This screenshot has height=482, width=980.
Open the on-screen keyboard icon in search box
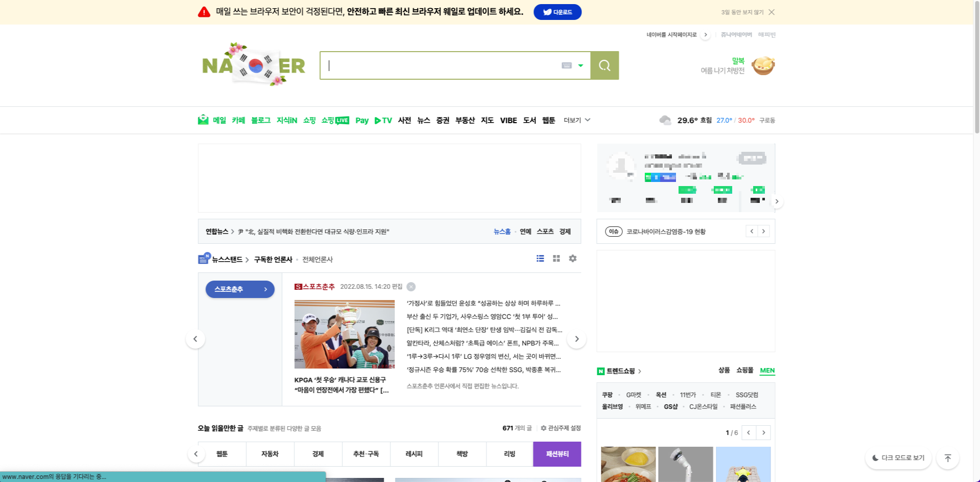coord(567,65)
